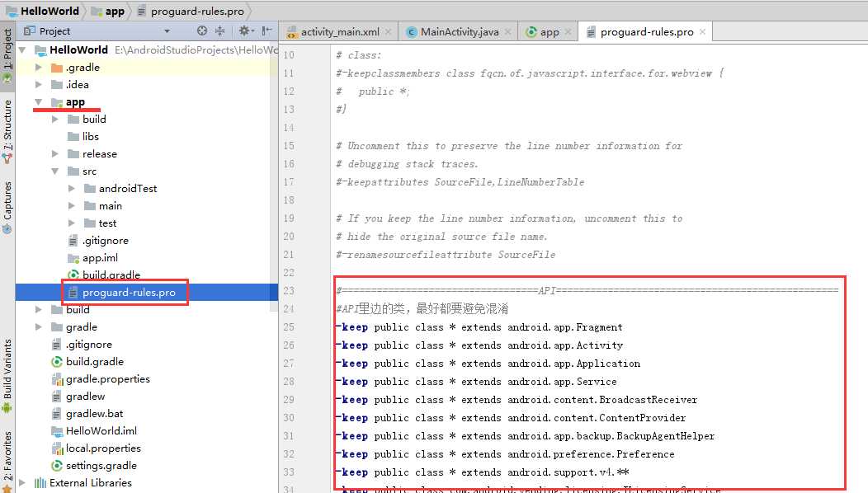The image size is (868, 493).
Task: Open the Build Variants tool window
Action: coord(7,376)
